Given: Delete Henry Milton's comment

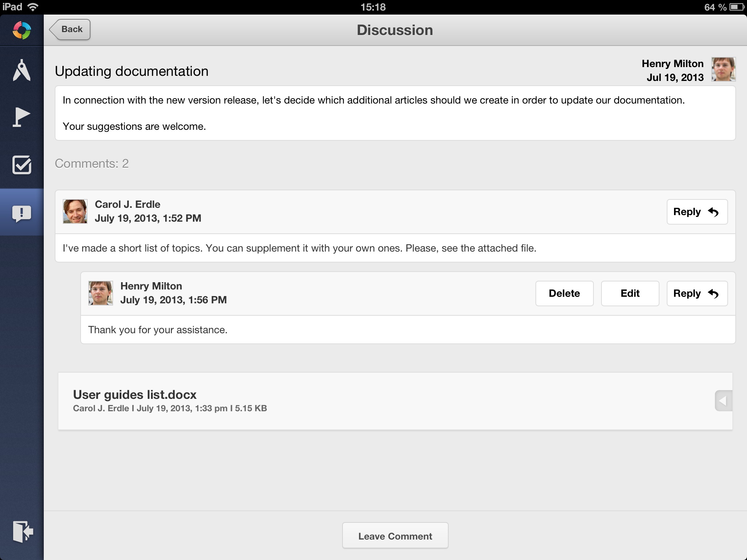Looking at the screenshot, I should click(564, 293).
